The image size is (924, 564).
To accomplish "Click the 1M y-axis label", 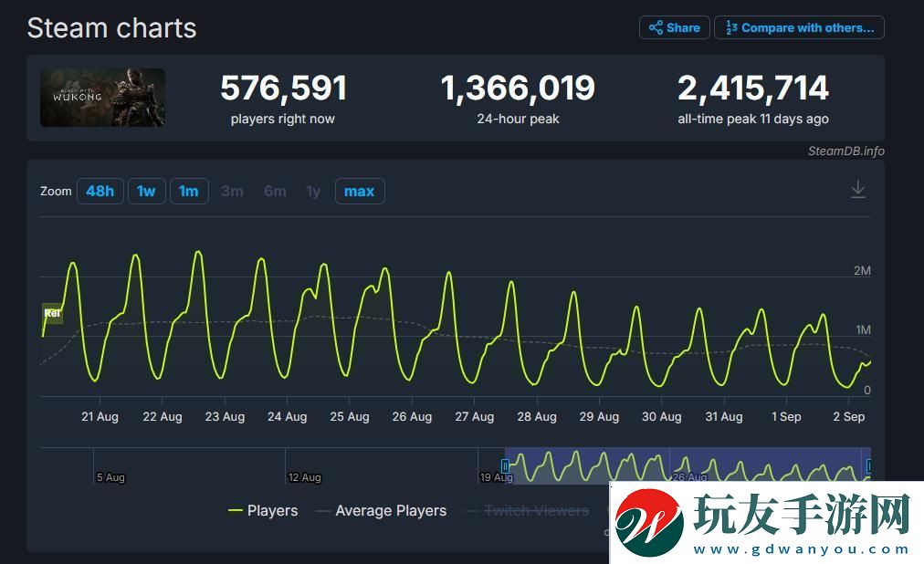I will (x=863, y=330).
